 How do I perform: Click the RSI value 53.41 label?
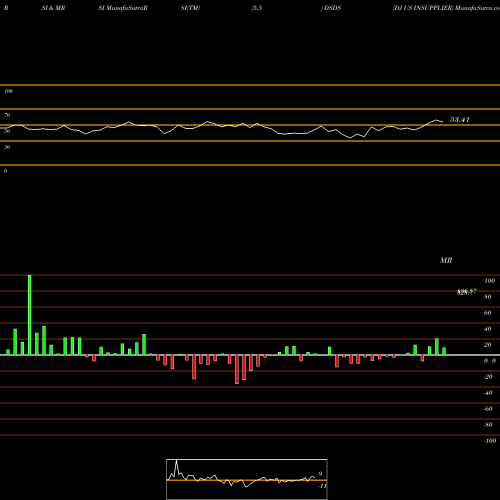[x=460, y=119]
